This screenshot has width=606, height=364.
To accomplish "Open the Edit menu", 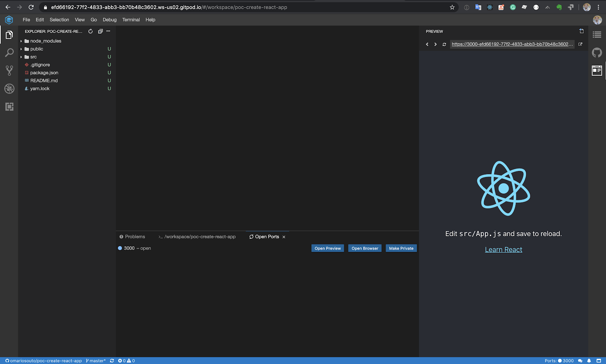I will coord(40,20).
